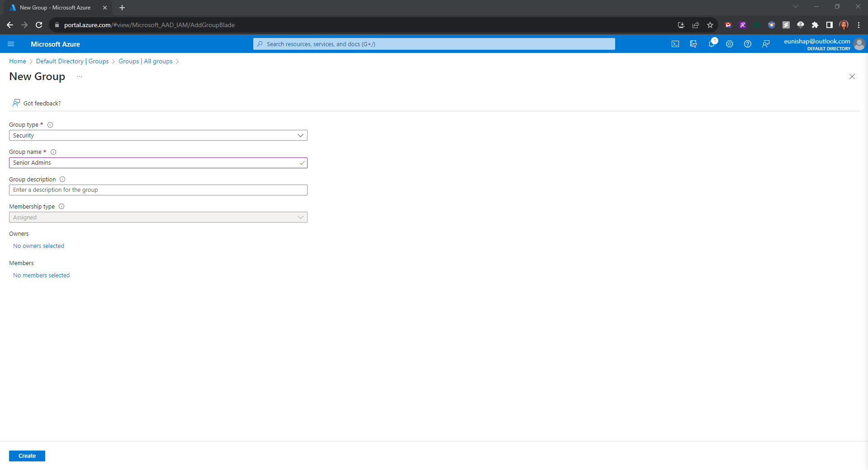Screen dimensions: 868x470
Task: Click the Group type info icon
Action: pyautogui.click(x=50, y=125)
